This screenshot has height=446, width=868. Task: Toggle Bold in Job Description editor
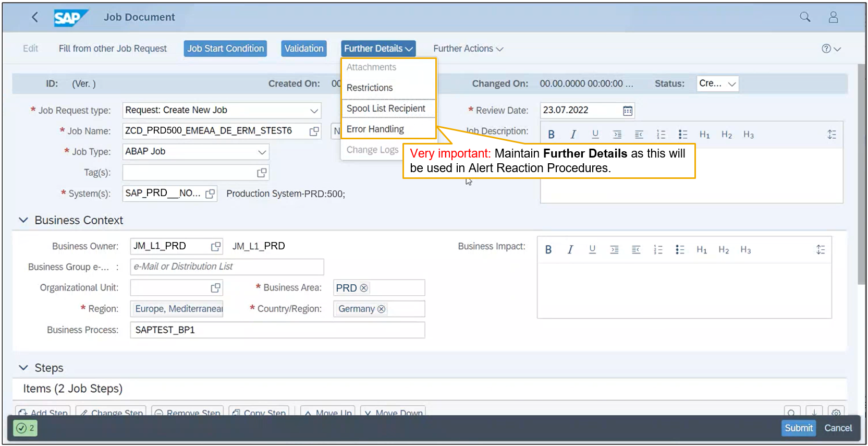point(551,135)
